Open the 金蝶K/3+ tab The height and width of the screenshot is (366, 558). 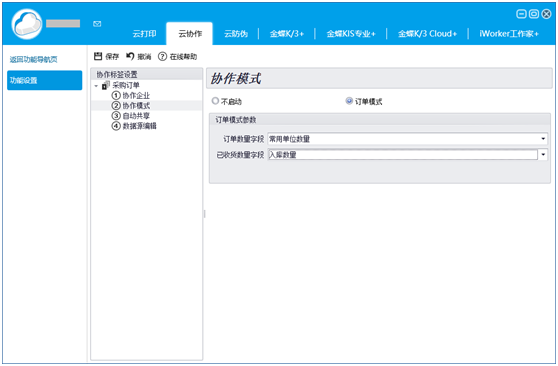287,34
